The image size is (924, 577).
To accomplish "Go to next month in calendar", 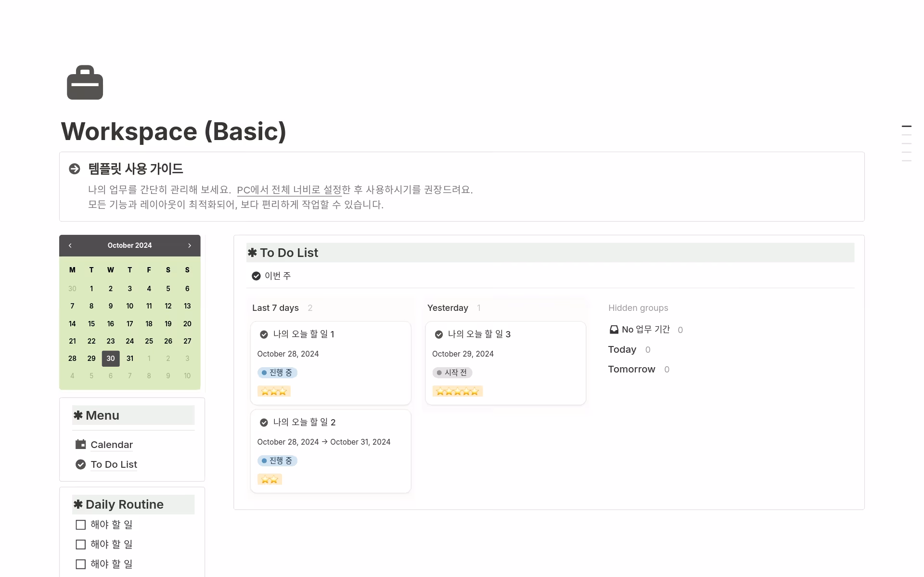I will point(190,245).
